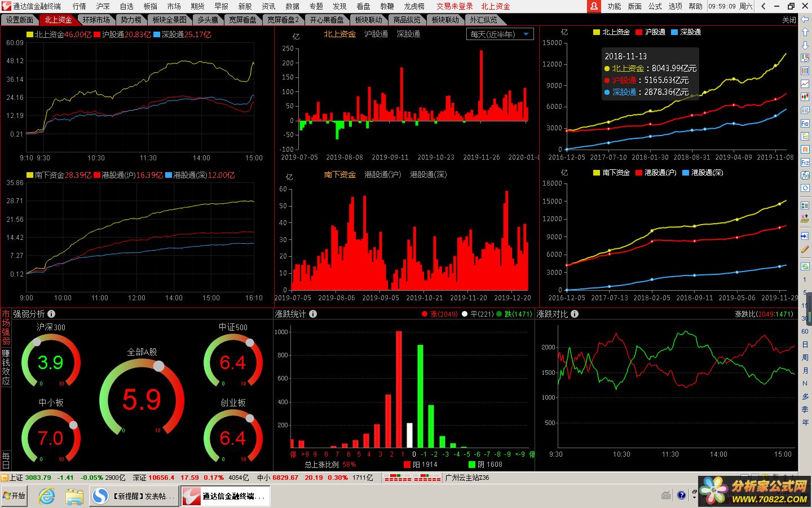Image resolution: width=812 pixels, height=508 pixels.
Task: Switch to the 开心果看盘 tab
Action: [327, 20]
